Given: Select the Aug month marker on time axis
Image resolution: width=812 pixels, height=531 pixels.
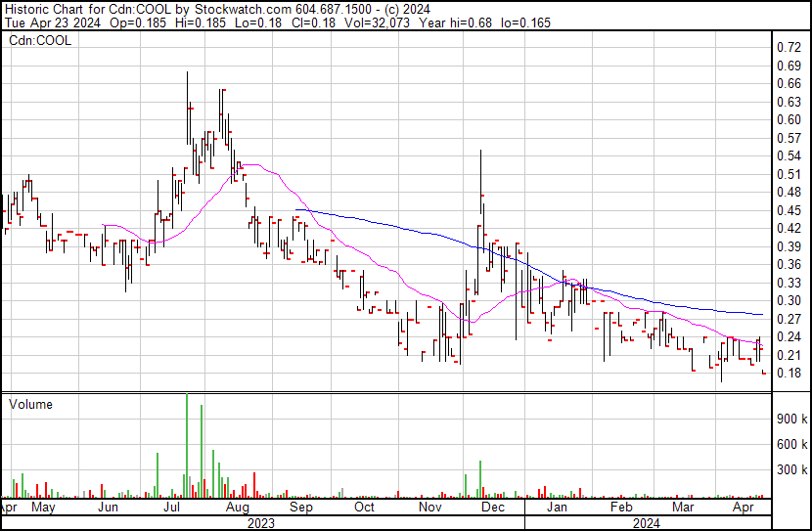Looking at the screenshot, I should click(238, 509).
